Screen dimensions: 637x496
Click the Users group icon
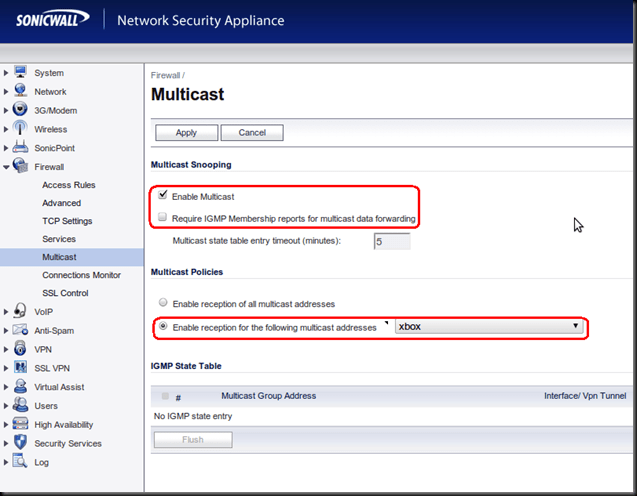coord(20,405)
